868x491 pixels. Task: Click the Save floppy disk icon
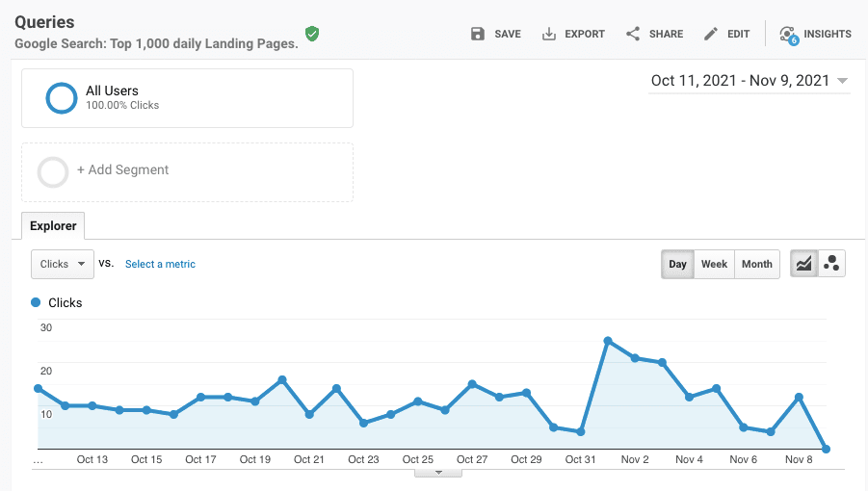coord(477,34)
